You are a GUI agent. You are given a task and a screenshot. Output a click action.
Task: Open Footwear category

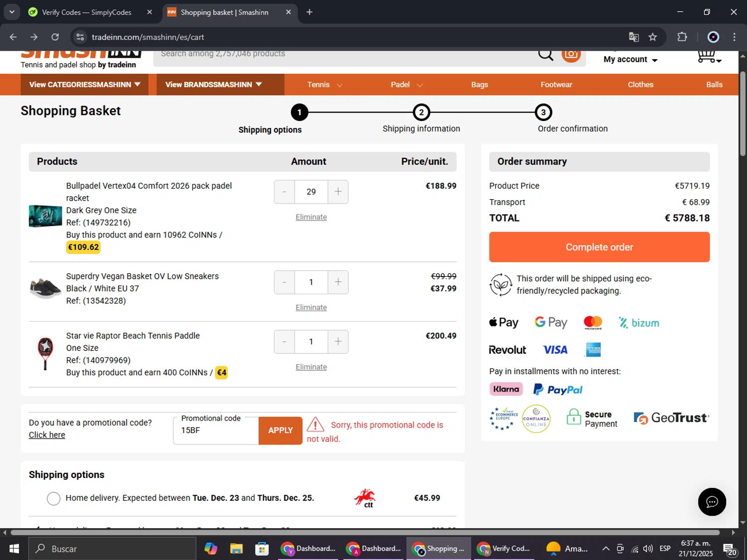pyautogui.click(x=556, y=85)
